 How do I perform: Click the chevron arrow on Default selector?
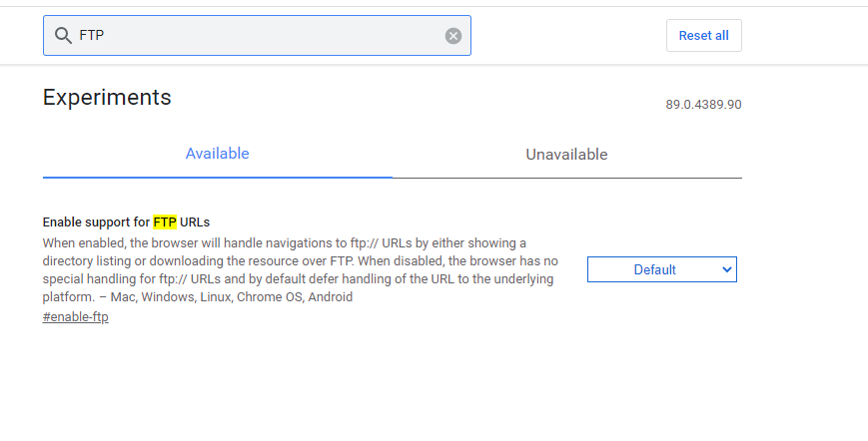point(727,269)
